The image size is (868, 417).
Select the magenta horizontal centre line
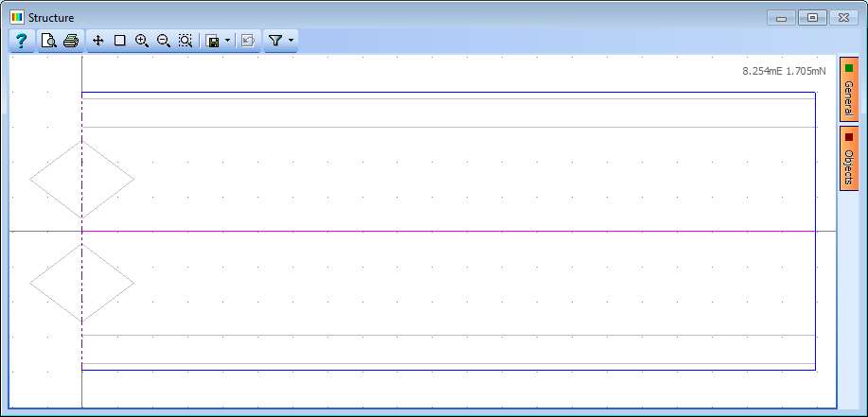pyautogui.click(x=449, y=231)
